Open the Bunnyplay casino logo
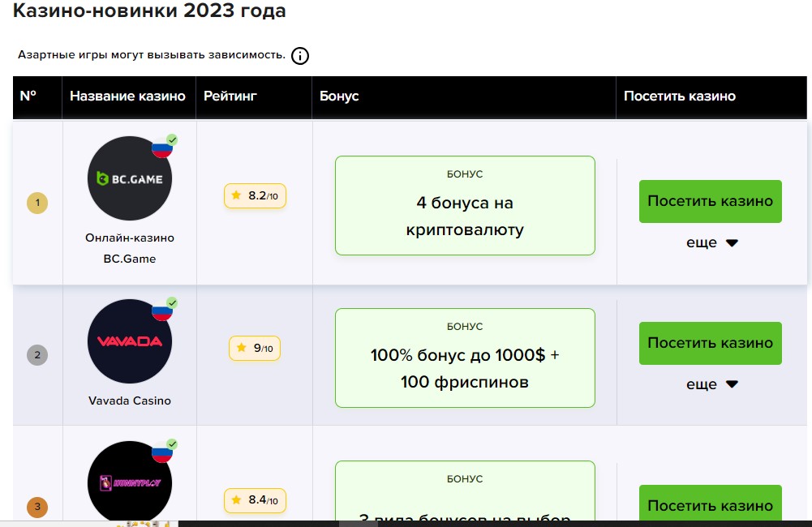 pos(130,481)
